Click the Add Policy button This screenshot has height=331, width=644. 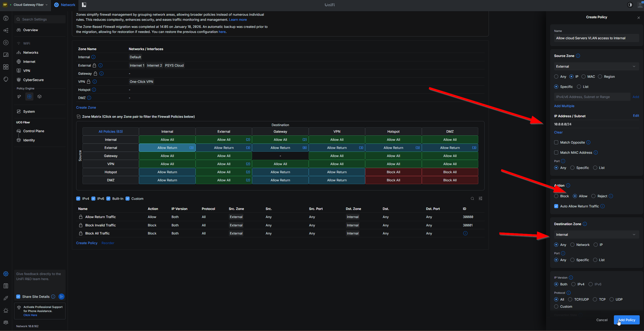626,320
